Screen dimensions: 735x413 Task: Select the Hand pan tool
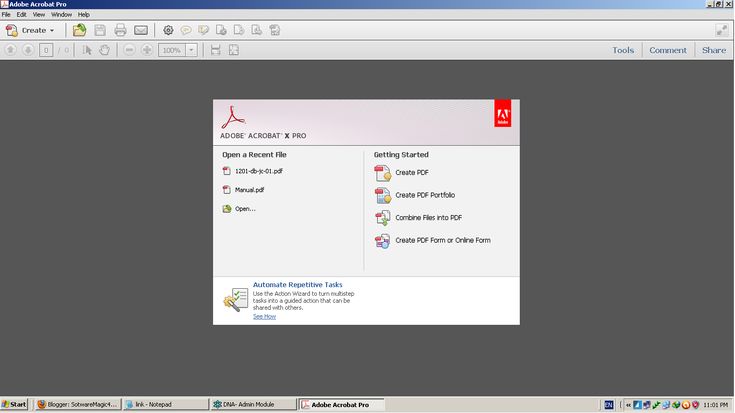pyautogui.click(x=104, y=50)
